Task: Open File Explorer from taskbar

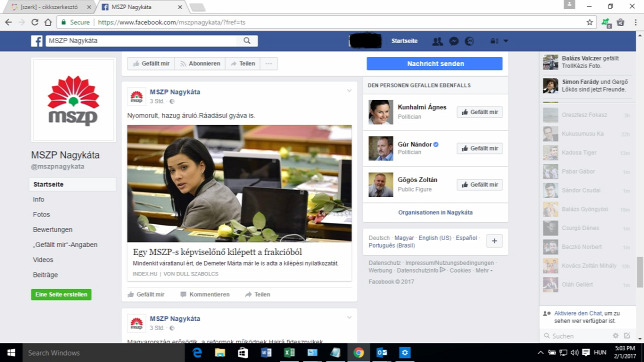Action: (x=220, y=353)
